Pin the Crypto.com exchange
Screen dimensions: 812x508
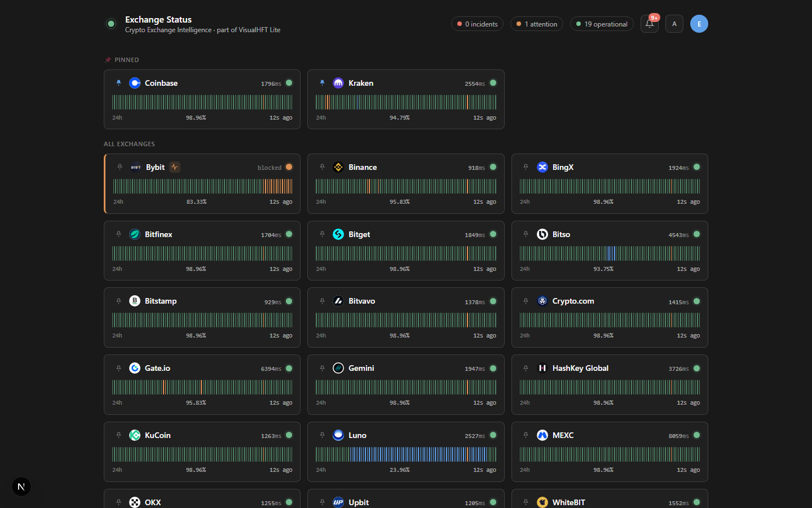click(x=526, y=301)
